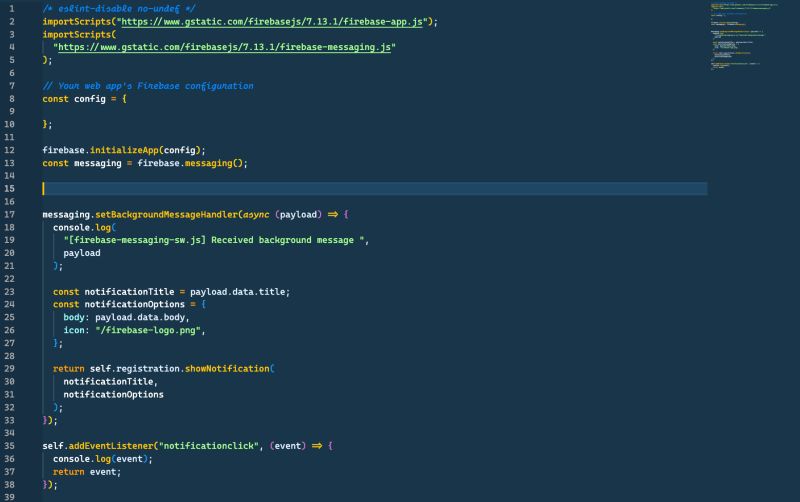The width and height of the screenshot is (800, 502).
Task: Click 'return event;' statement
Action: pos(87,471)
